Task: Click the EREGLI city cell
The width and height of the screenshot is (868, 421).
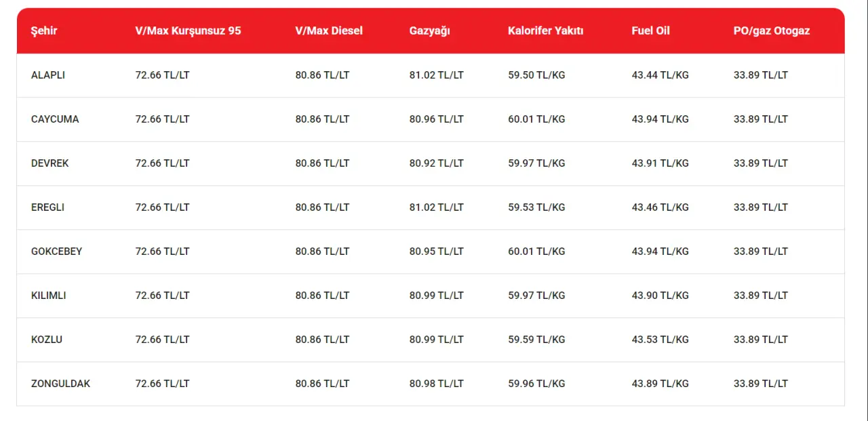Action: [x=48, y=207]
